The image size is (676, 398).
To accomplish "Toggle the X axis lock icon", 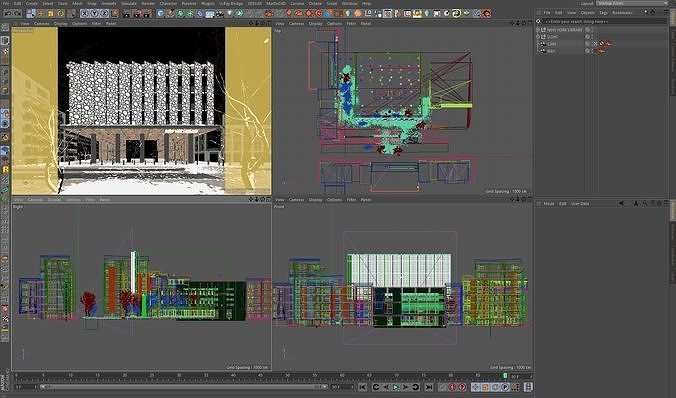I will [x=85, y=14].
